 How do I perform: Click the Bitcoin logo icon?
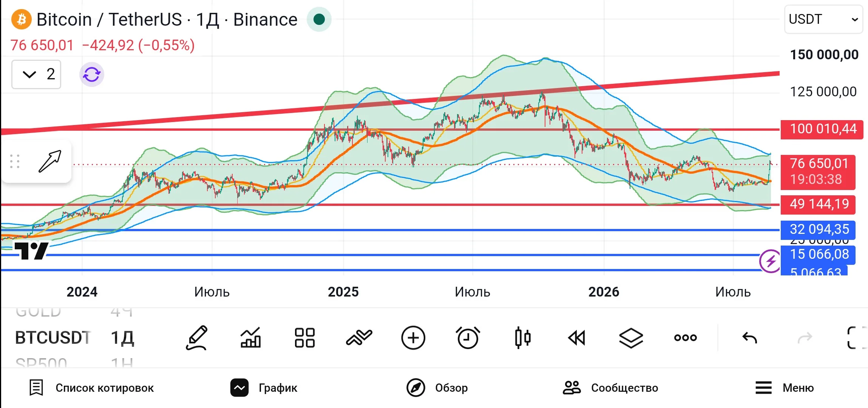point(21,19)
